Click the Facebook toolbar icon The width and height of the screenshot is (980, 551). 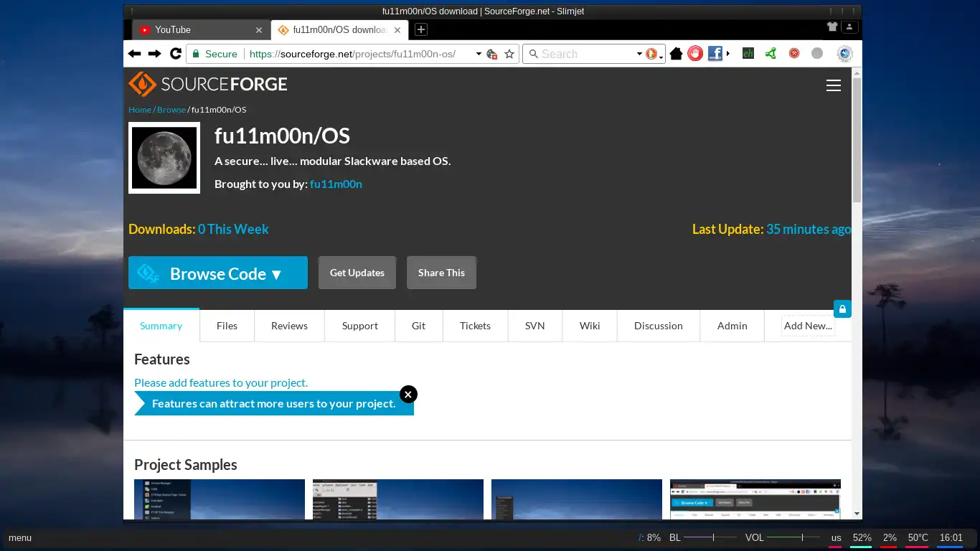click(x=715, y=53)
